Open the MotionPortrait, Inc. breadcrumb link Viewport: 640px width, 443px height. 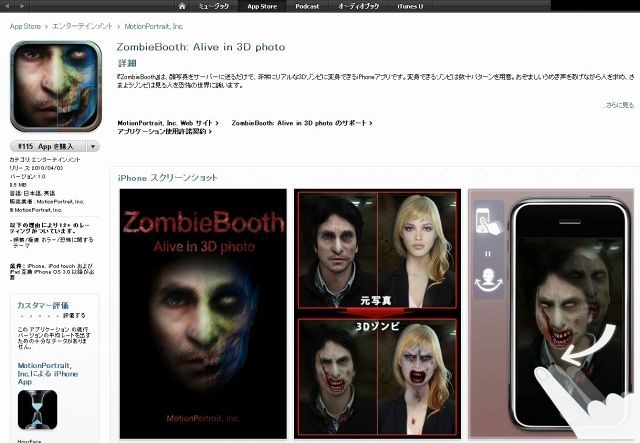(153, 27)
